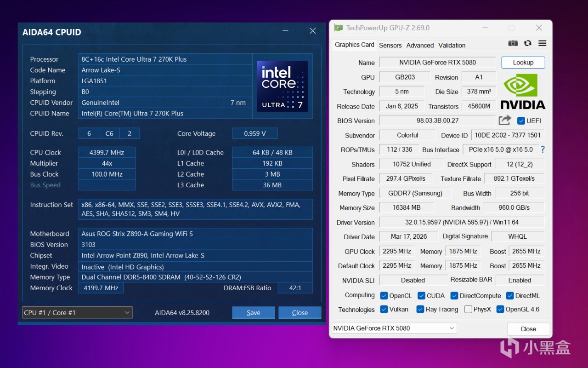Click the AIDA64 Memory Type value 'Dual Channel DDR5-8400 SDRAM'

coord(196,277)
